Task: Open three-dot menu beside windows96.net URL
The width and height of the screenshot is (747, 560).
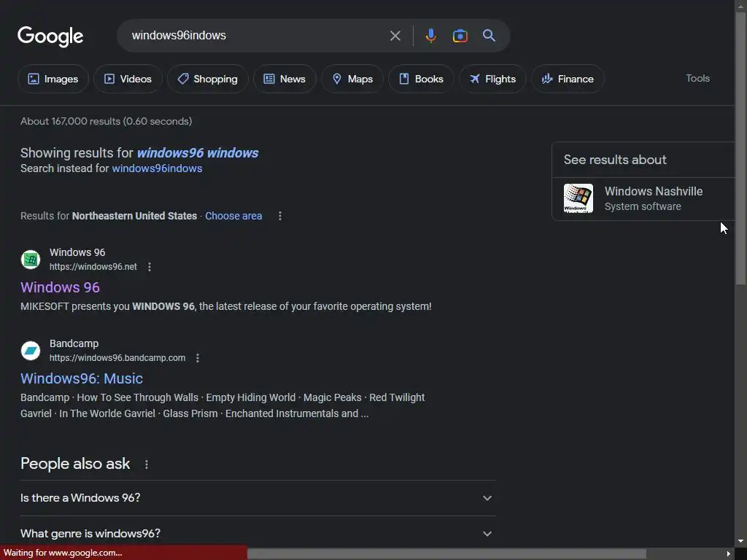Action: (x=150, y=267)
